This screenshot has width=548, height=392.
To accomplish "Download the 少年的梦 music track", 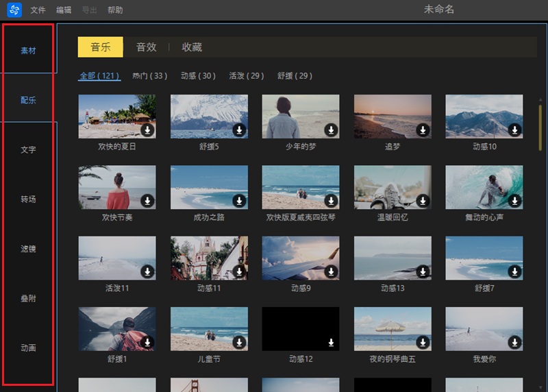I will tap(331, 130).
